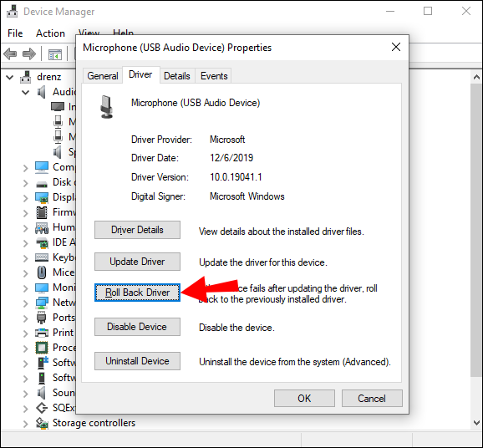Collapse the Audio inputs and outputs node
This screenshot has height=448, width=483.
(x=26, y=92)
